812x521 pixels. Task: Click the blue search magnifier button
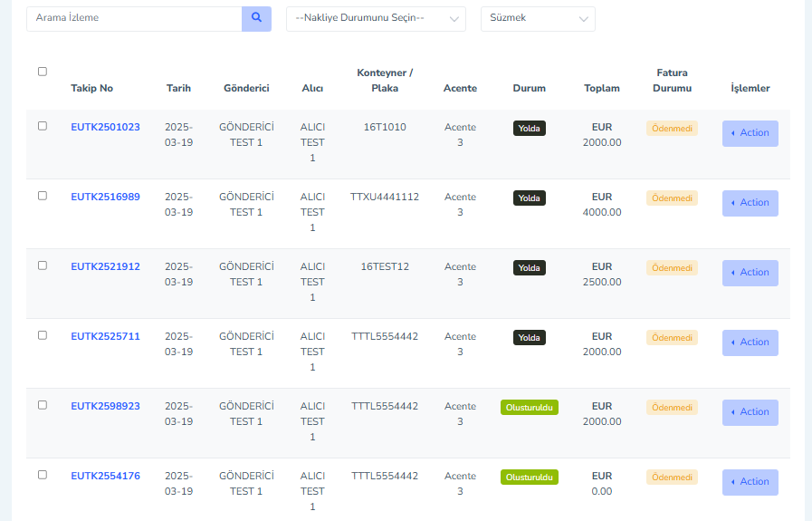256,19
